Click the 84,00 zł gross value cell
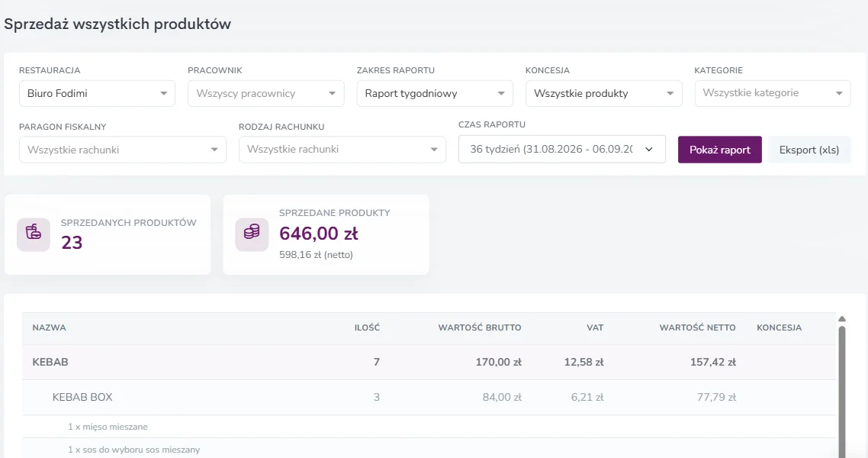The height and width of the screenshot is (458, 868). pyautogui.click(x=502, y=397)
